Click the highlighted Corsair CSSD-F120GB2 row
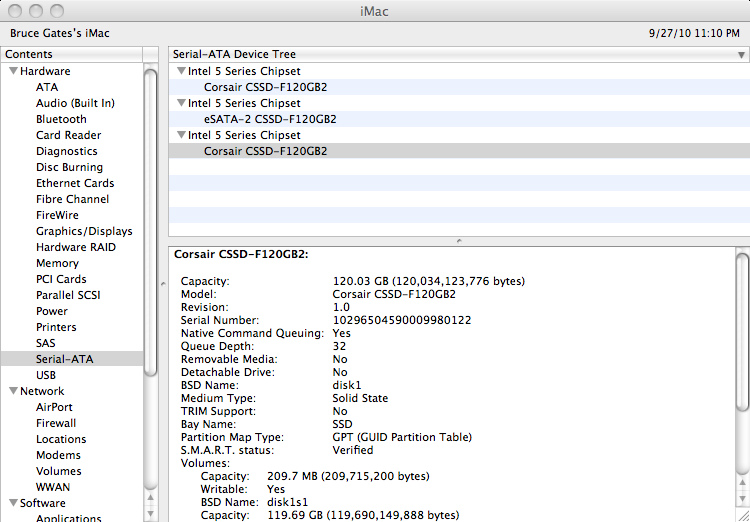 coord(459,151)
